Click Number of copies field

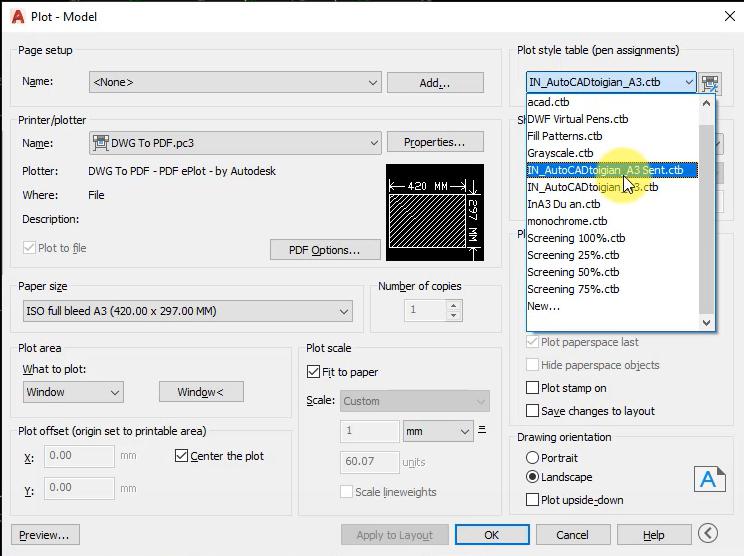(x=426, y=310)
